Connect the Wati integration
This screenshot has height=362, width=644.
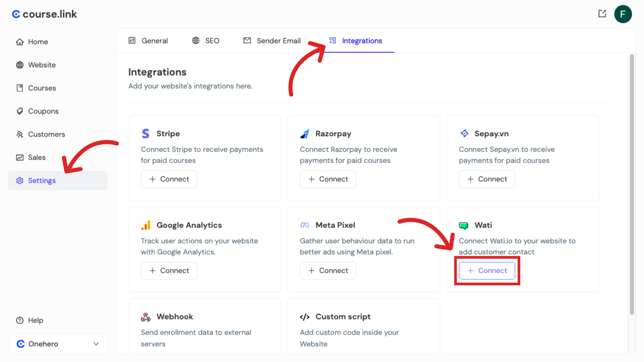[x=487, y=271]
